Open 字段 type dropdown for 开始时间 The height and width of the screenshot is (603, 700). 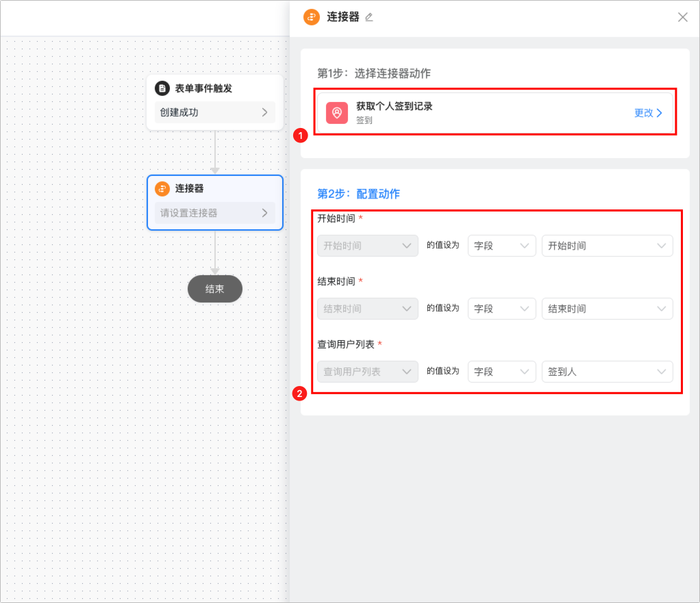click(x=501, y=246)
